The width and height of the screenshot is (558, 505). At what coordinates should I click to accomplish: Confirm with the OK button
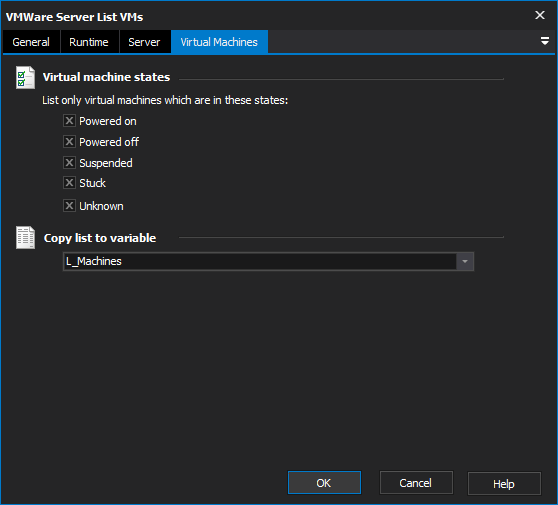(324, 483)
